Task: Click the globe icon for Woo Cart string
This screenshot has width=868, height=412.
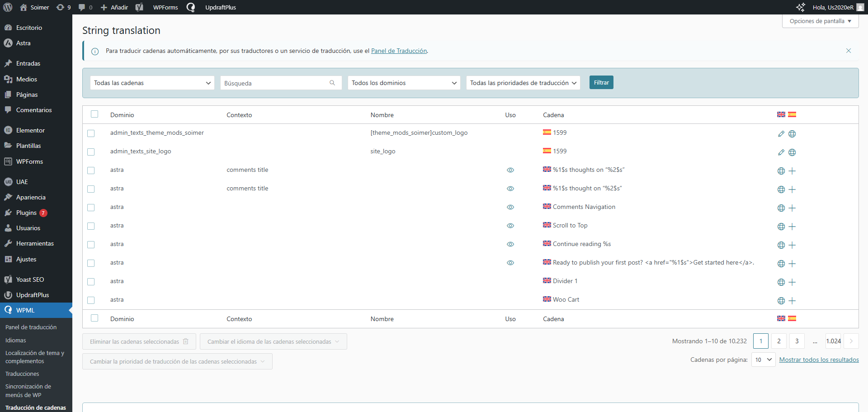Action: tap(781, 301)
